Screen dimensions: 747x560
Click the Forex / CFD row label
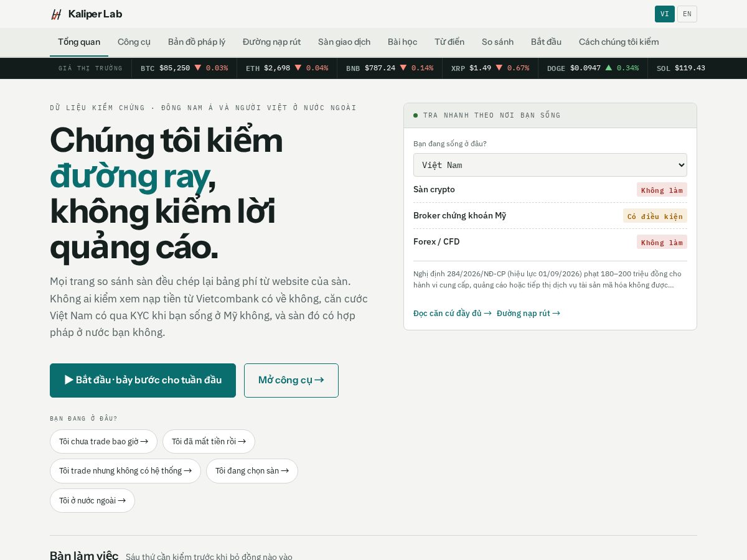436,241
